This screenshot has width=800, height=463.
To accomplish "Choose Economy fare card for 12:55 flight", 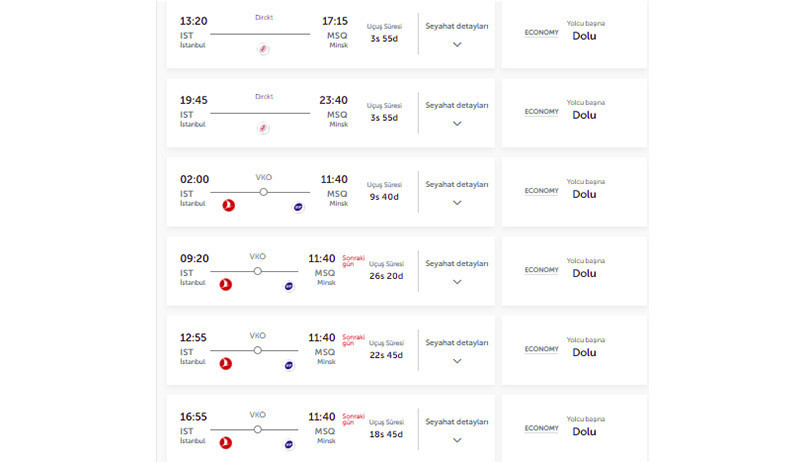I will tap(574, 350).
